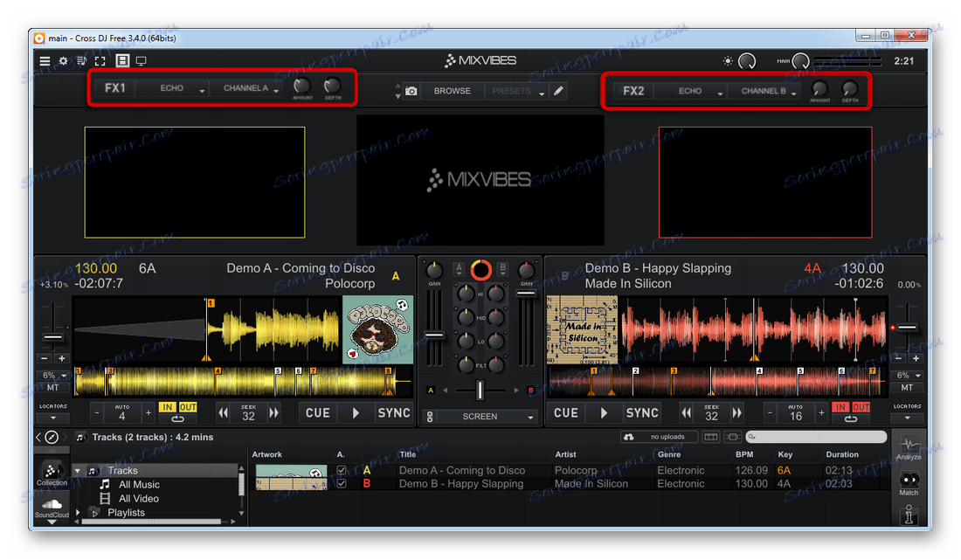Open the SoundCloud source in the left sidebar
The width and height of the screenshot is (961, 560).
[52, 508]
